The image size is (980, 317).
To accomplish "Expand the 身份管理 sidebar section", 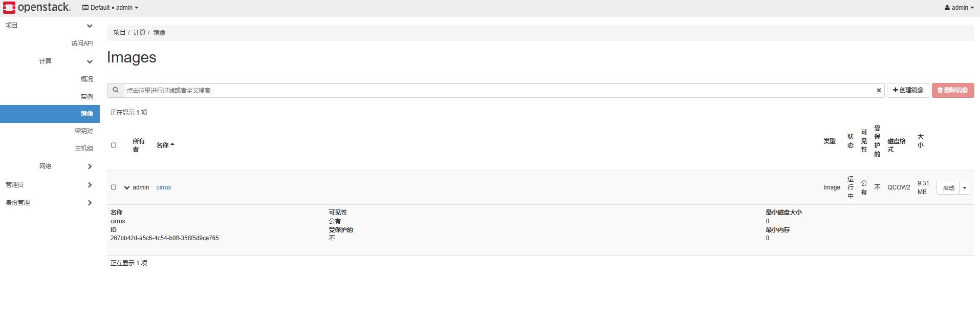I will 90,203.
